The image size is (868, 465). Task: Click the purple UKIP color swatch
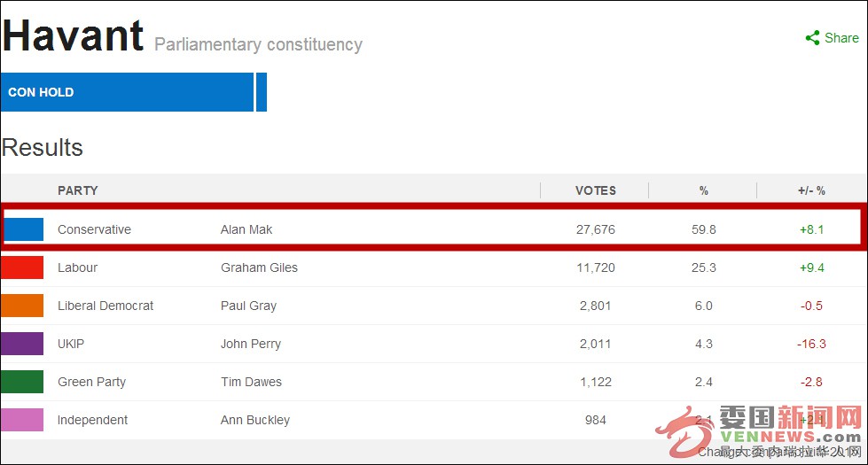click(22, 344)
